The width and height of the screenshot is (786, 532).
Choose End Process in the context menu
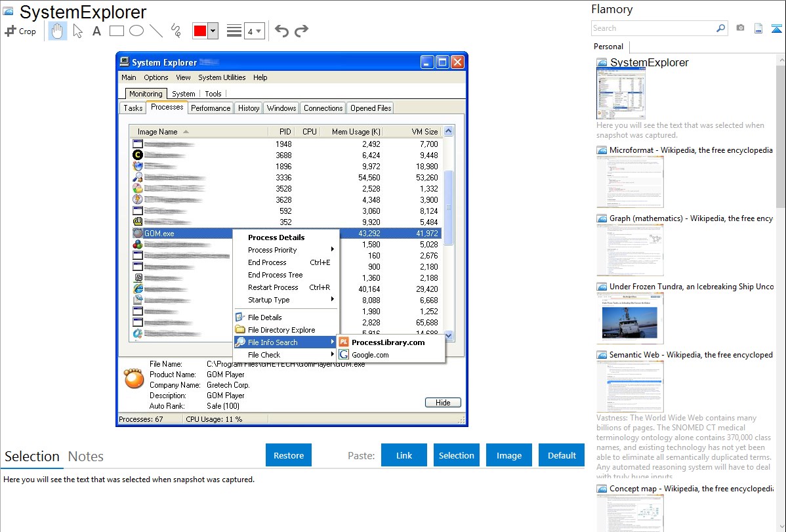(x=286, y=262)
